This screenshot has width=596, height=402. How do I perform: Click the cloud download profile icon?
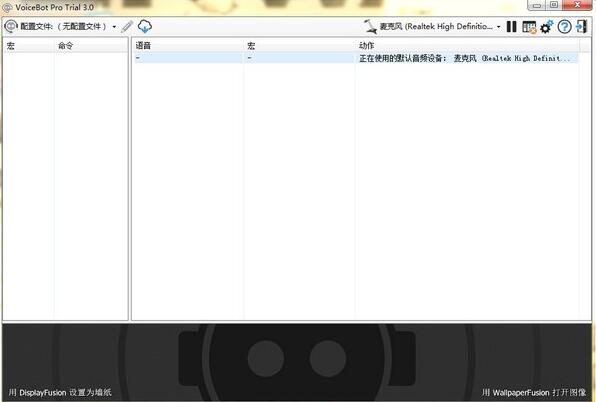point(145,27)
